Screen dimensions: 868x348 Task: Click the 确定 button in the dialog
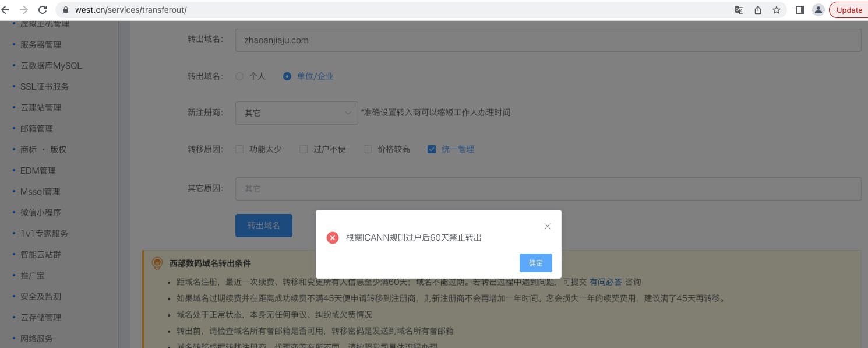(535, 263)
